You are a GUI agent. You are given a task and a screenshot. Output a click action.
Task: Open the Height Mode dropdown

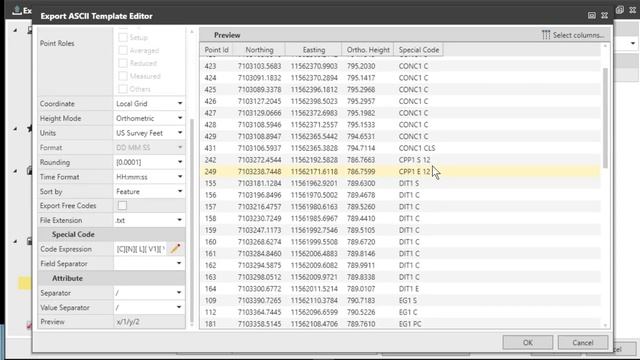point(149,118)
